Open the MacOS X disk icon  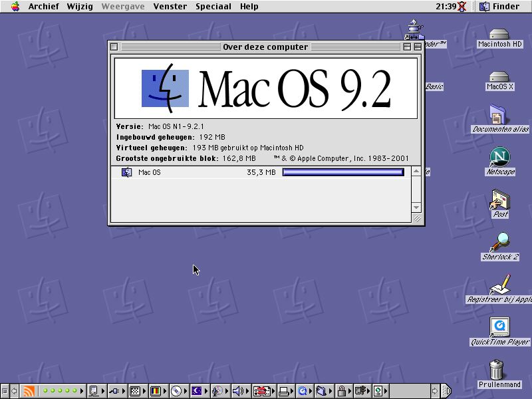[499, 77]
